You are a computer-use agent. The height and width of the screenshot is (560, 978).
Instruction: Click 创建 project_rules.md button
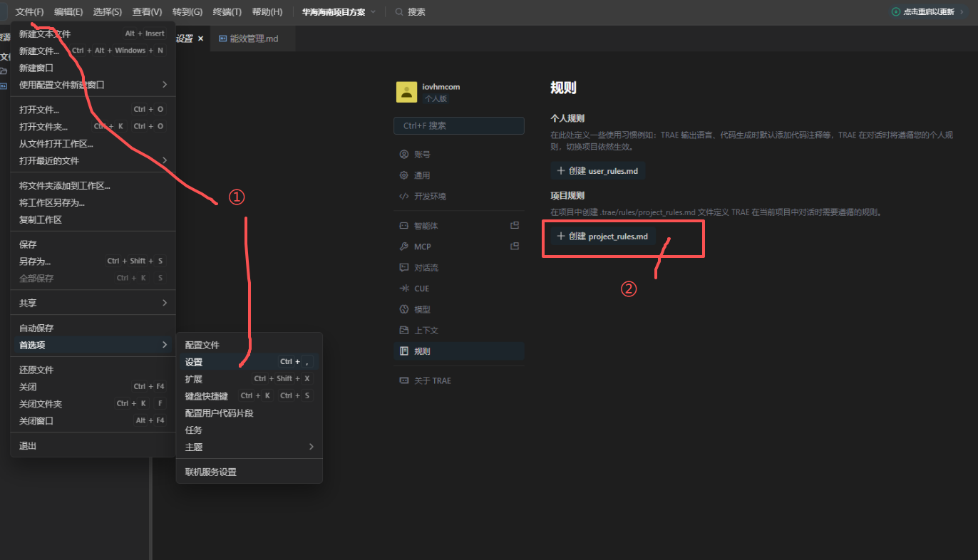602,237
